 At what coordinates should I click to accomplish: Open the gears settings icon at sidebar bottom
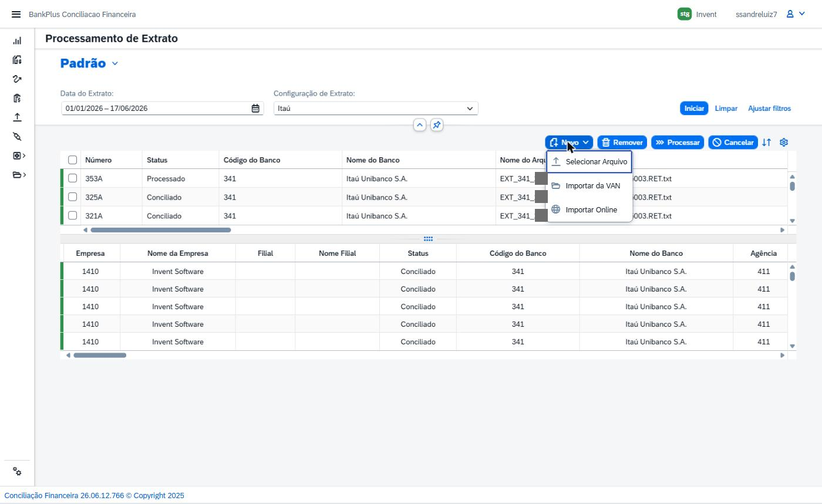[x=17, y=472]
